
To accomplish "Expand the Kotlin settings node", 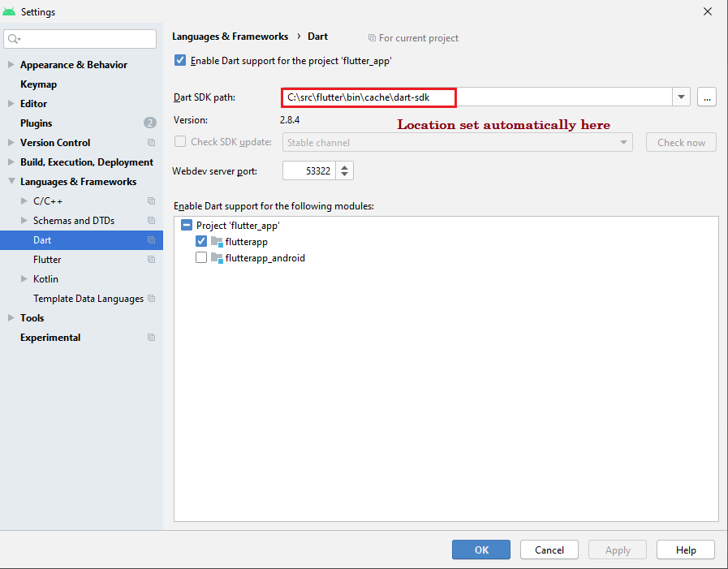I will point(24,279).
